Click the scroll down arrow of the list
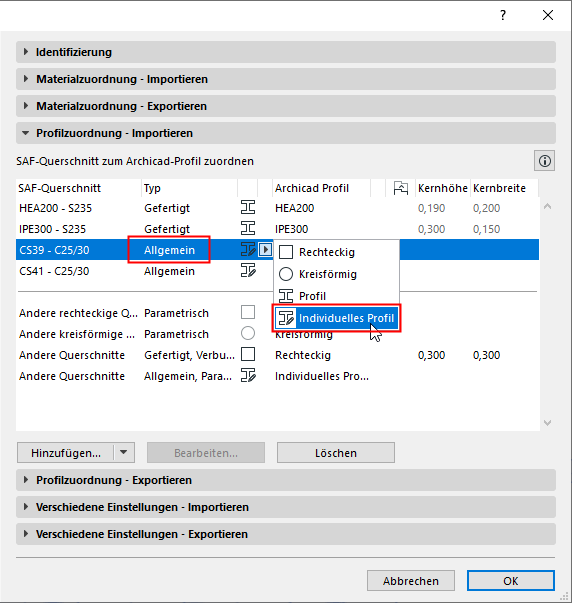 (547, 423)
